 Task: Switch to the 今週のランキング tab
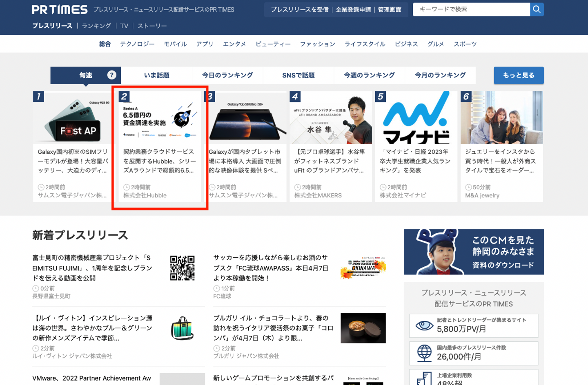369,75
